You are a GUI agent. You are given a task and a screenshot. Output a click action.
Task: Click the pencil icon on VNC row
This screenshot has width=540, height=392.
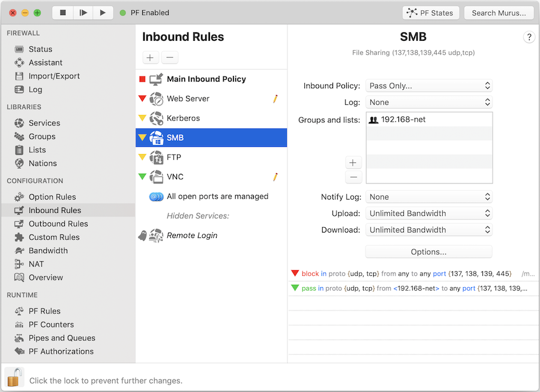[275, 177]
